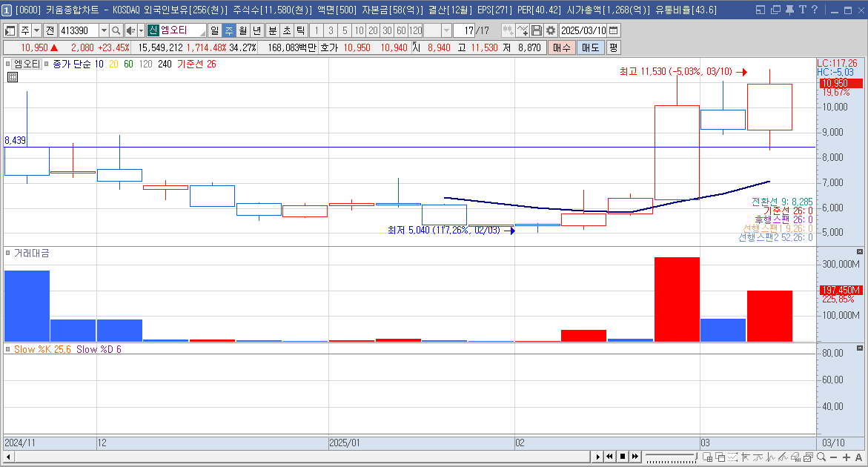The width and height of the screenshot is (868, 467).
Task: Click the add indicator line icon
Action: pos(522,30)
